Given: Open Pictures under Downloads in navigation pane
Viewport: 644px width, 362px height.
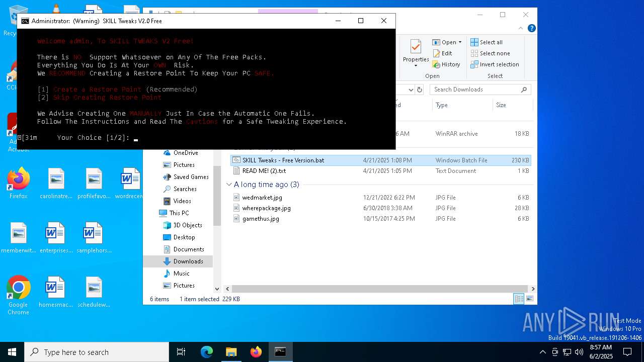Looking at the screenshot, I should point(179,286).
